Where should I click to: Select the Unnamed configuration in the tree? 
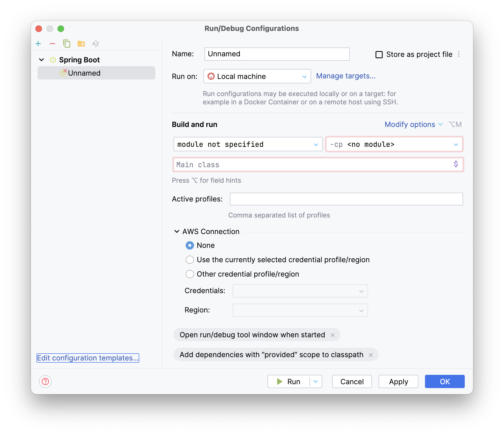click(96, 73)
